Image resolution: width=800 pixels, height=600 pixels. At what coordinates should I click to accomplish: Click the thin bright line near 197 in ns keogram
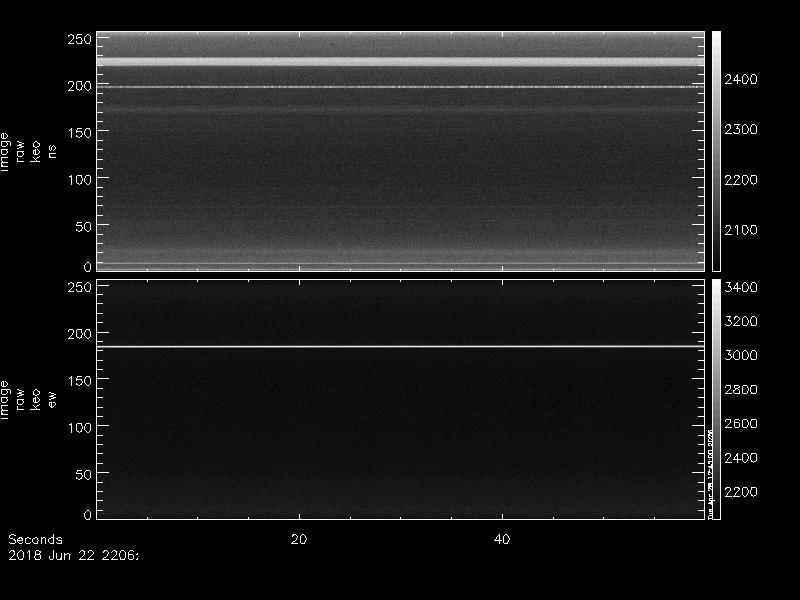tap(401, 87)
